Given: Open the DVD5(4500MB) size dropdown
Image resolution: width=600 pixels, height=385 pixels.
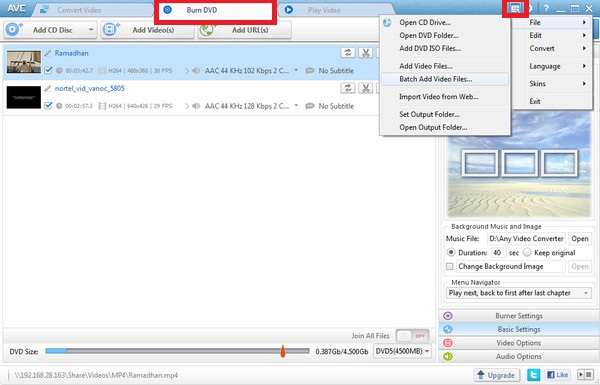Looking at the screenshot, I should pos(402,351).
